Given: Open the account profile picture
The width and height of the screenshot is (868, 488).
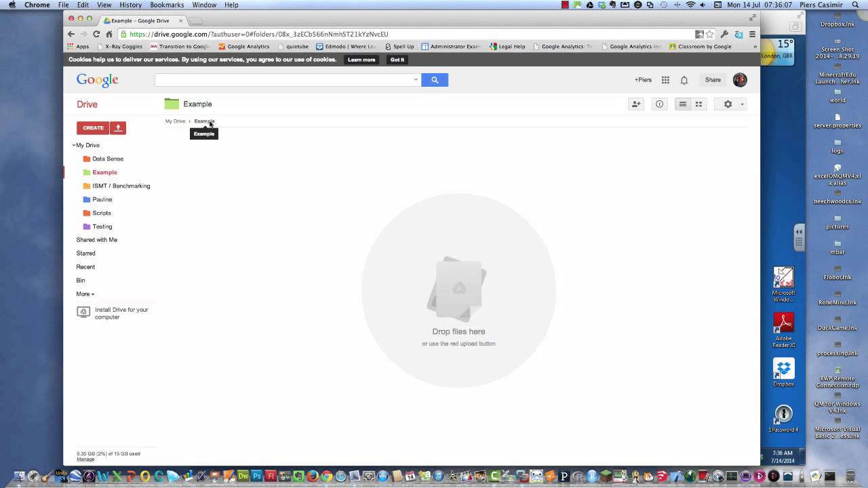Looking at the screenshot, I should (x=740, y=80).
